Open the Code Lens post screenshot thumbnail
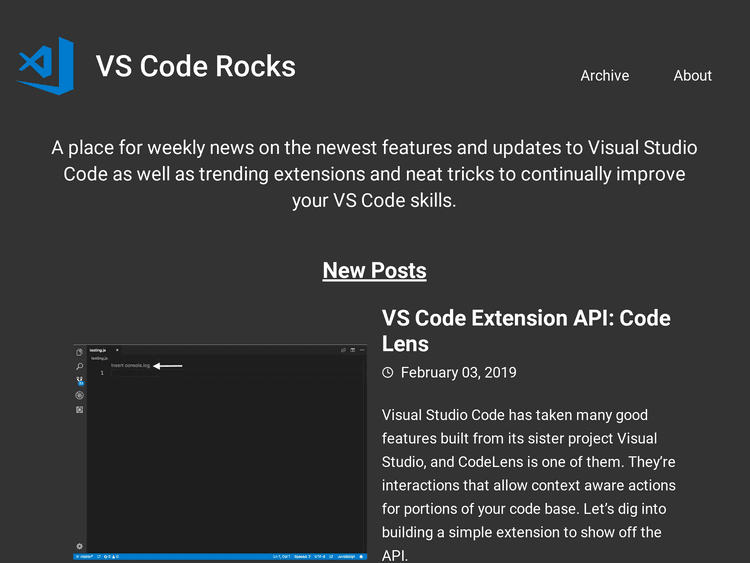This screenshot has height=563, width=750. [x=220, y=452]
